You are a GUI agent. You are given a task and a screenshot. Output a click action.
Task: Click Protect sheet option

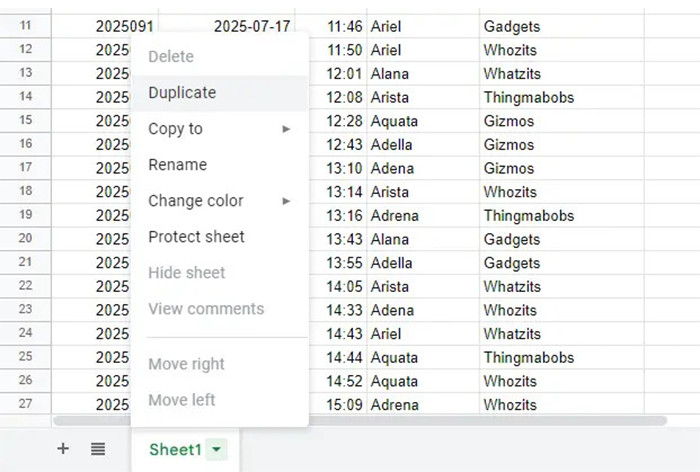[x=196, y=237]
